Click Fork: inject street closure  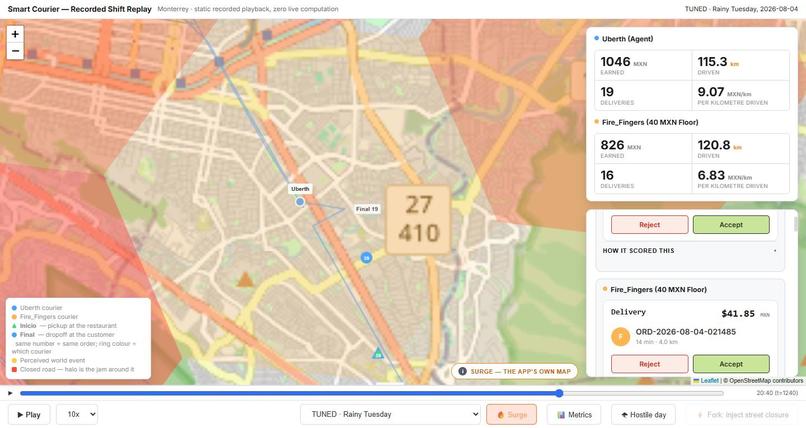pos(742,415)
